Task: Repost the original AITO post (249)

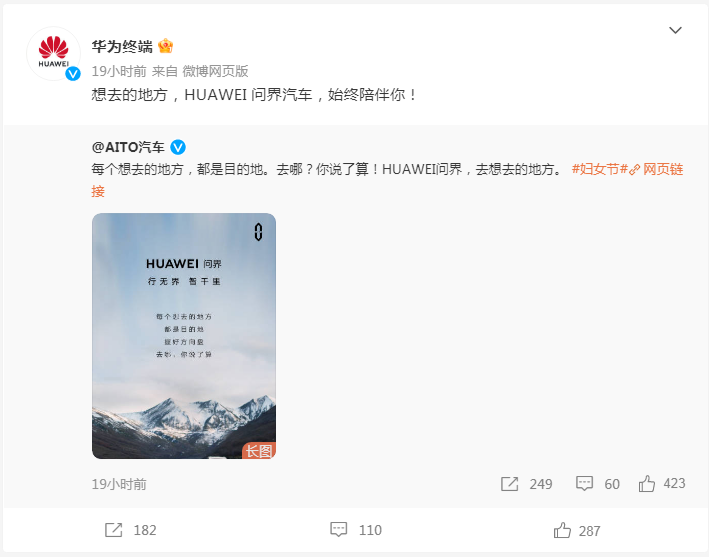Action: [x=526, y=484]
